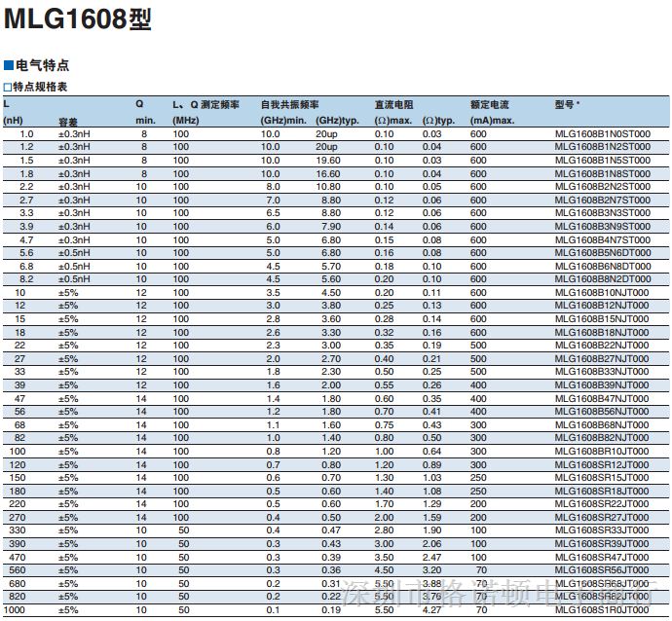Select part number MLG1608B3N3ST000
672x621 pixels.
click(x=603, y=213)
